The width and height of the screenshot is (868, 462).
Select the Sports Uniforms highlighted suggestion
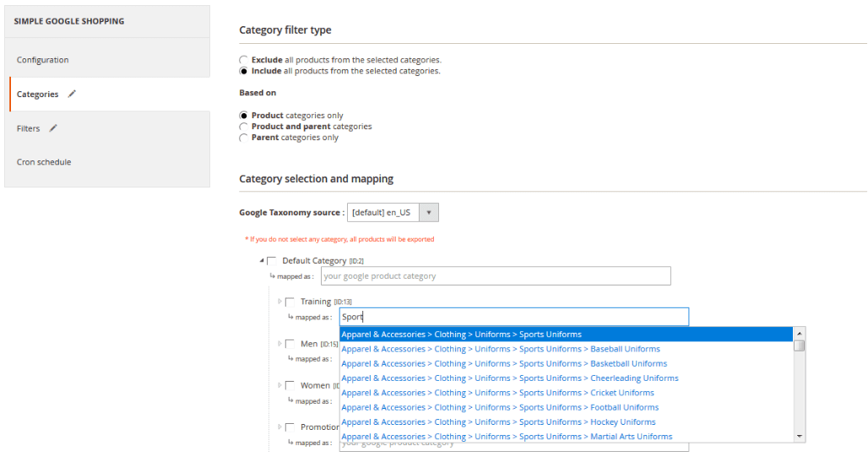(x=567, y=334)
